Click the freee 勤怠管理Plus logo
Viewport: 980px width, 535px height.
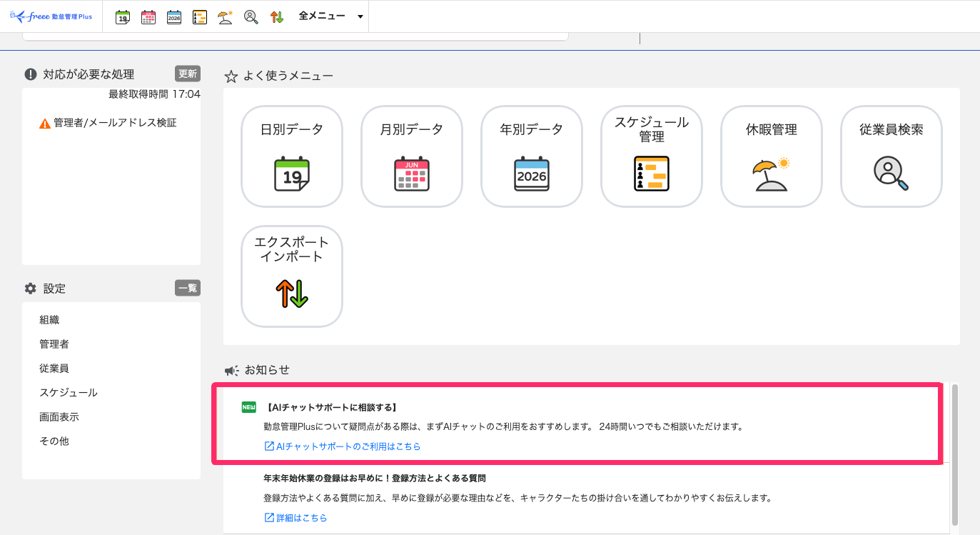(51, 16)
